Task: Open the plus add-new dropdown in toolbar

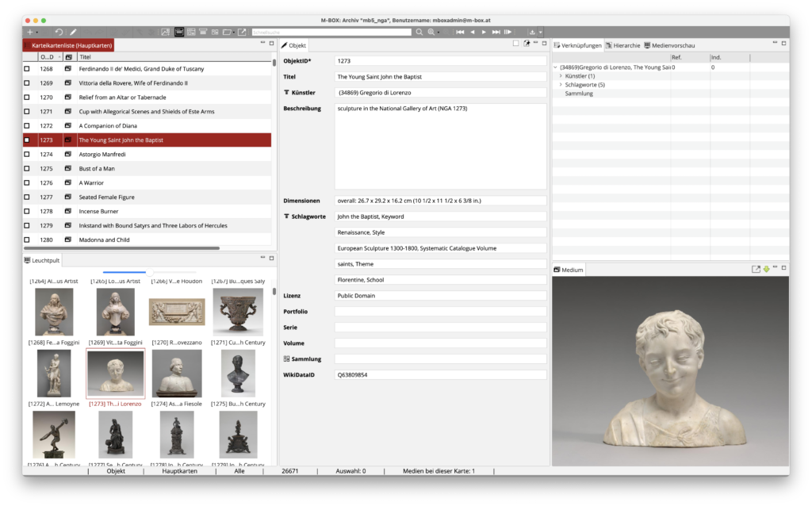Action: pos(33,32)
